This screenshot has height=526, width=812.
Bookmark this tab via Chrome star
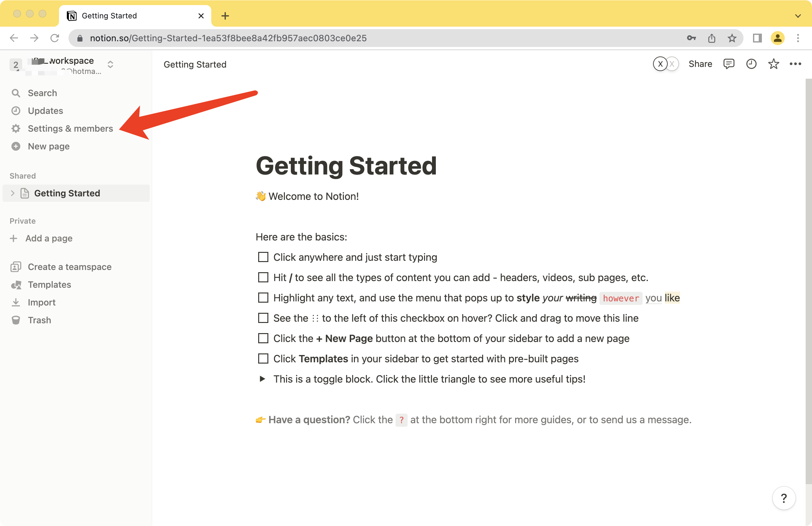731,38
